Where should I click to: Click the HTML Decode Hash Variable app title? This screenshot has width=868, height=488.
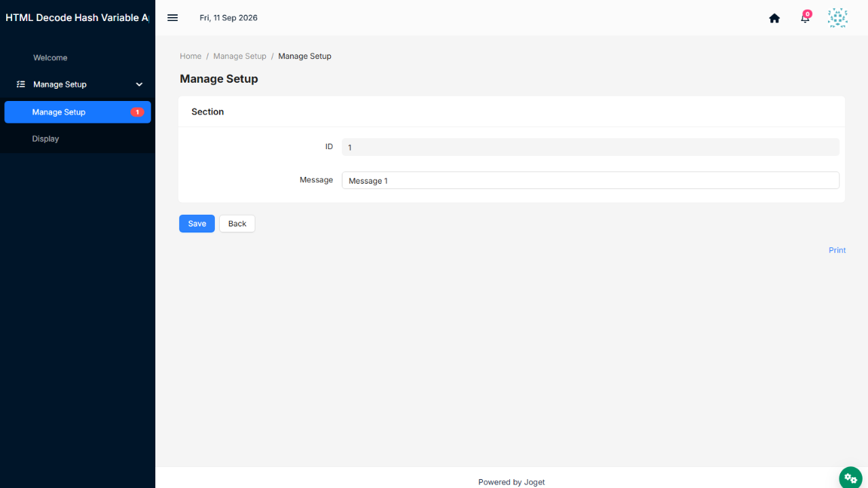77,18
